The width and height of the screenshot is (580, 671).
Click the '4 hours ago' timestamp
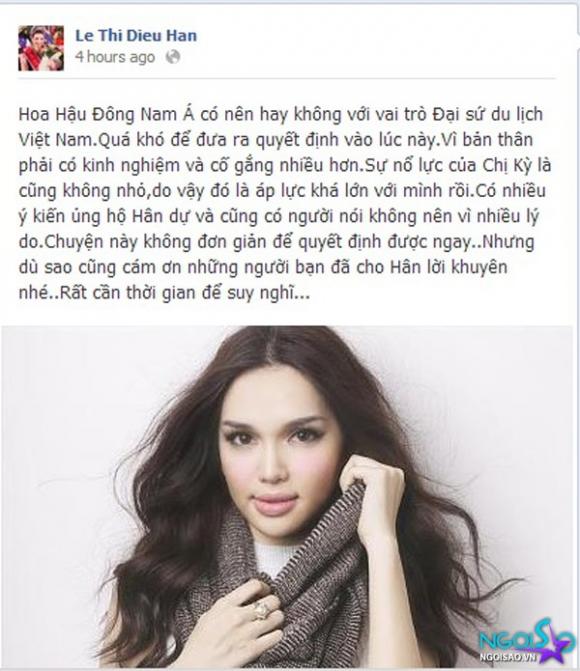coord(115,57)
